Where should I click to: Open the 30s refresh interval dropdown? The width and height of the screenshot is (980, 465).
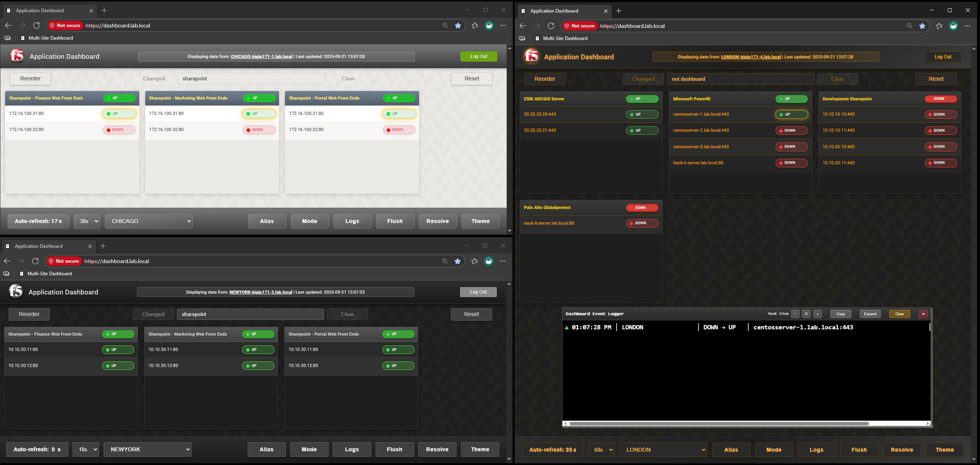point(87,221)
